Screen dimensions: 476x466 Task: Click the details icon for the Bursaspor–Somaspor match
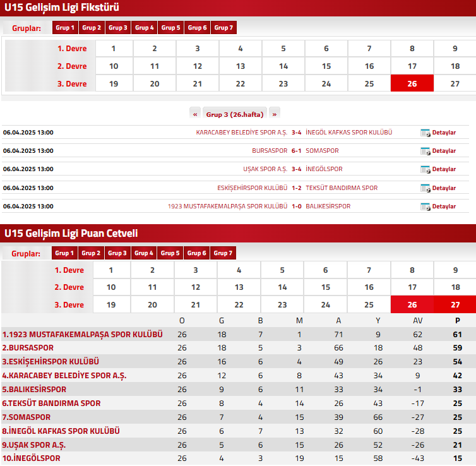pos(425,151)
